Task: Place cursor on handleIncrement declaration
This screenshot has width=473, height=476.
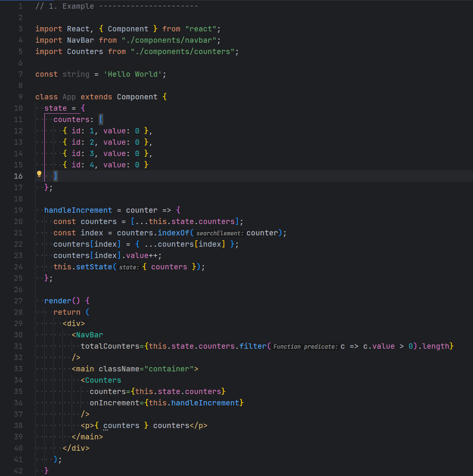Action: [78, 210]
